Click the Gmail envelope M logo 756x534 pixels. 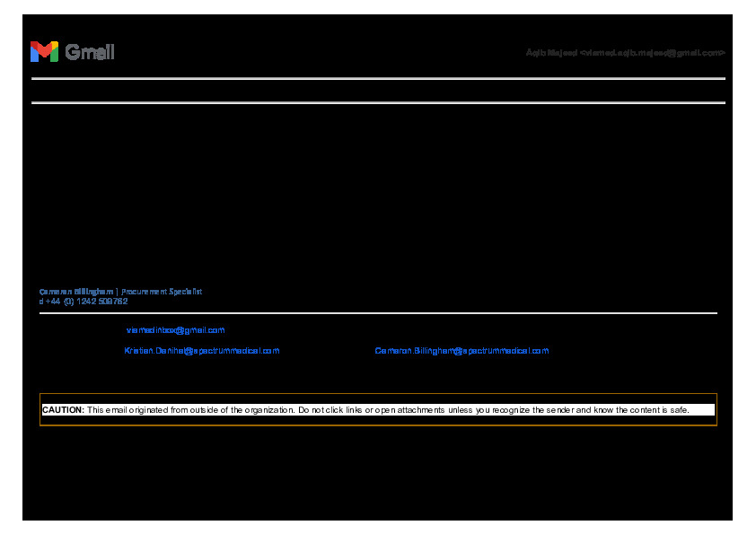coord(43,52)
